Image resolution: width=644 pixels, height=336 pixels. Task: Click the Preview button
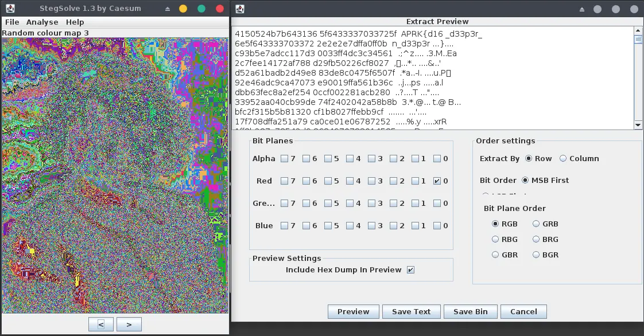(353, 312)
